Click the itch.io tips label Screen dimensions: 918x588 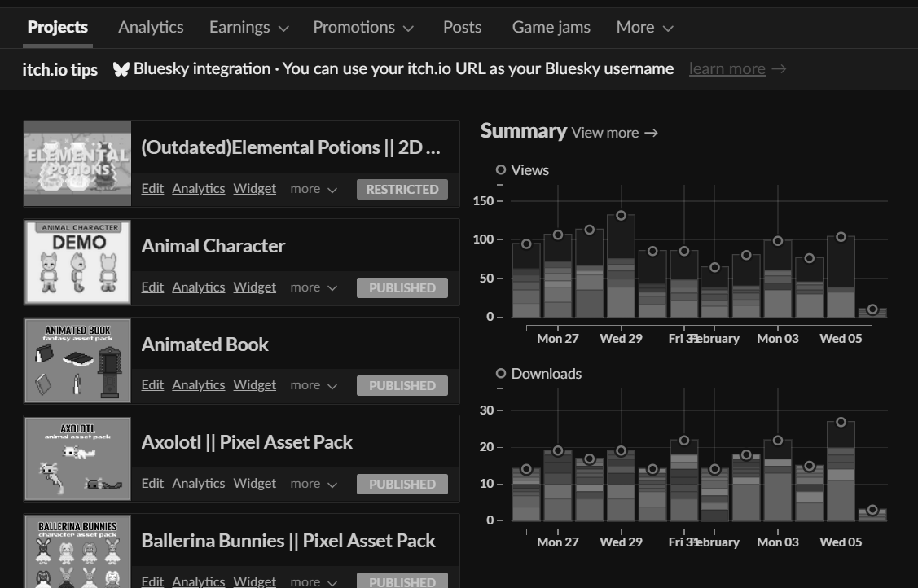pos(59,69)
